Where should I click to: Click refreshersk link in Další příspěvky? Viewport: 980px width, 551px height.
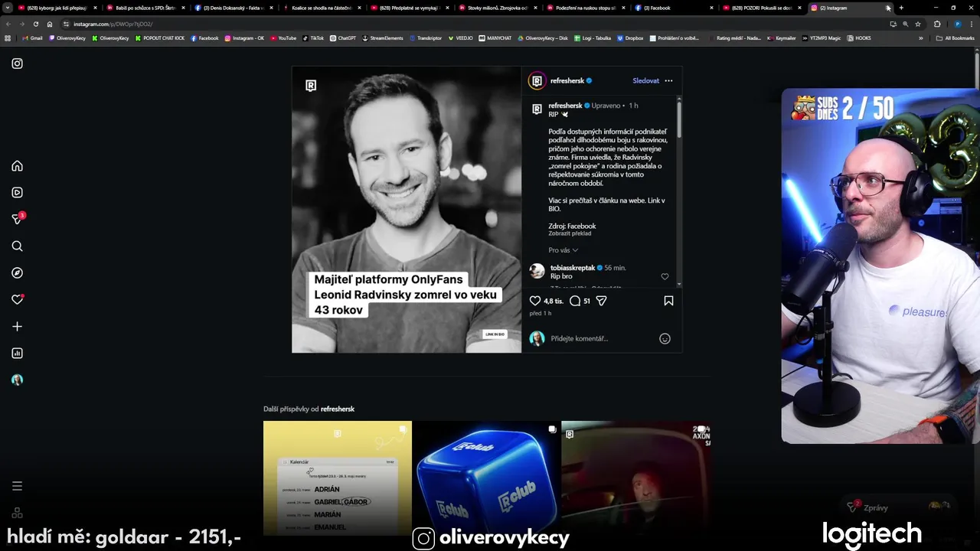pos(338,409)
